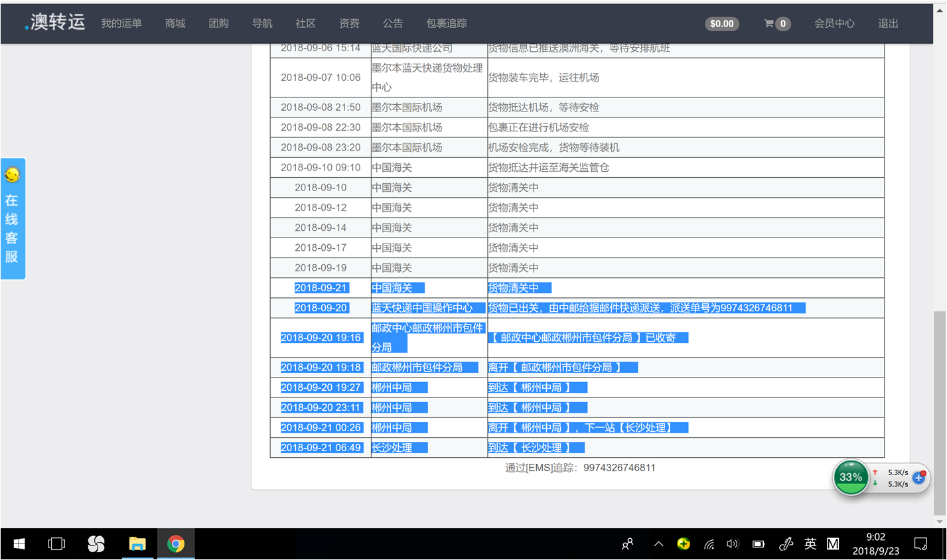Click the cell 2018-09-20 23:11
This screenshot has width=947, height=560.
tap(321, 407)
